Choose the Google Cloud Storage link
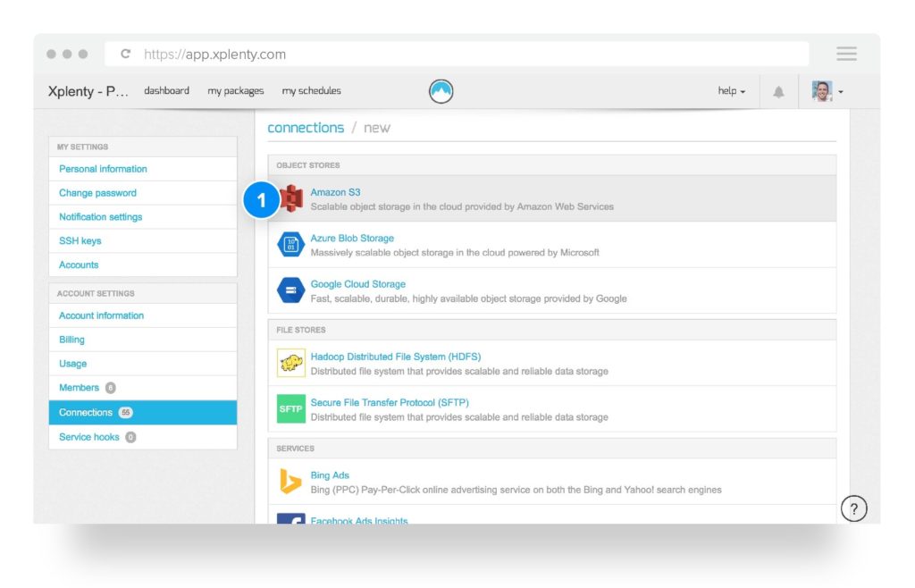Screen dimensions: 915x588 tap(357, 284)
